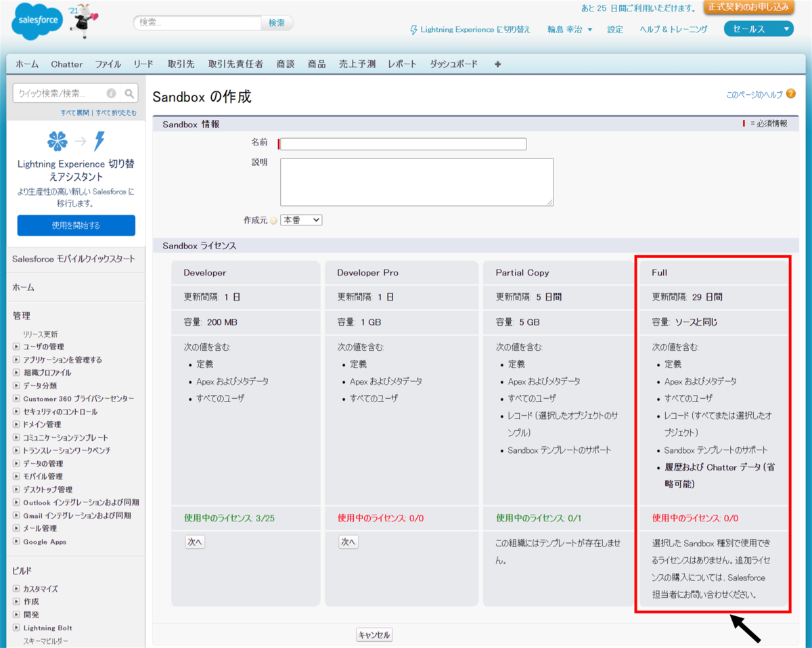The image size is (812, 648).
Task: Click 使用を開始する button
Action: 76,225
